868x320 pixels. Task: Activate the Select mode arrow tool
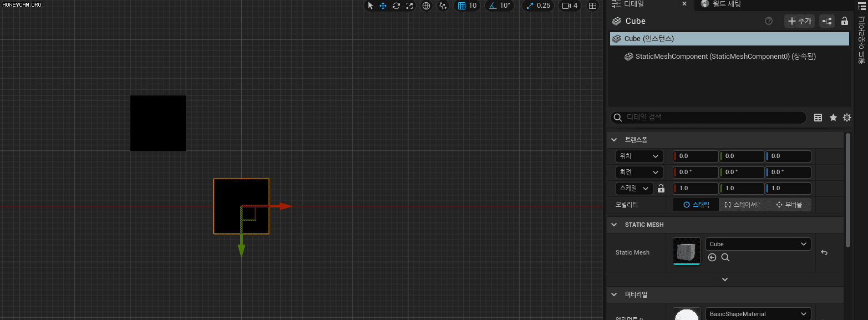click(x=370, y=6)
